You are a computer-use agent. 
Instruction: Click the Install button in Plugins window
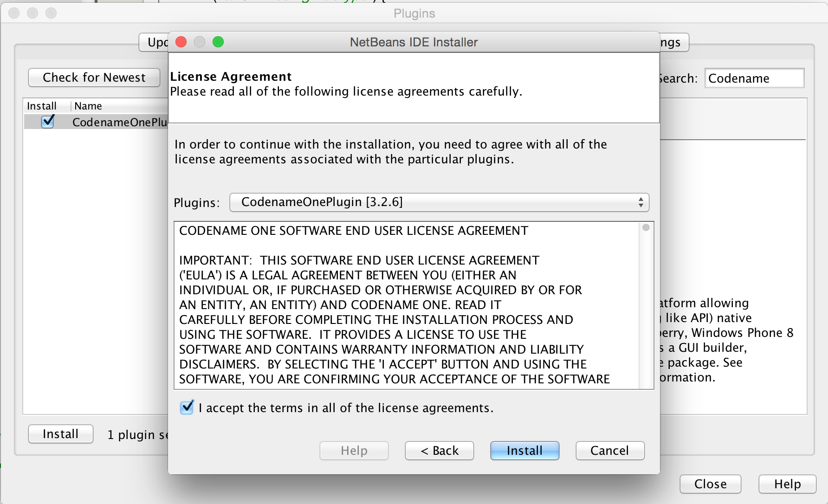pyautogui.click(x=61, y=434)
